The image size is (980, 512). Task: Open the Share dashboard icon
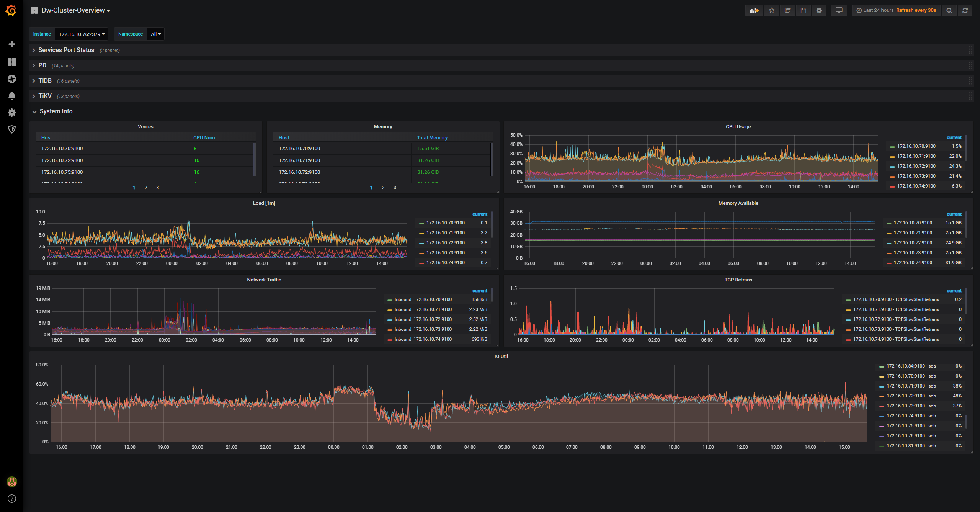[787, 10]
